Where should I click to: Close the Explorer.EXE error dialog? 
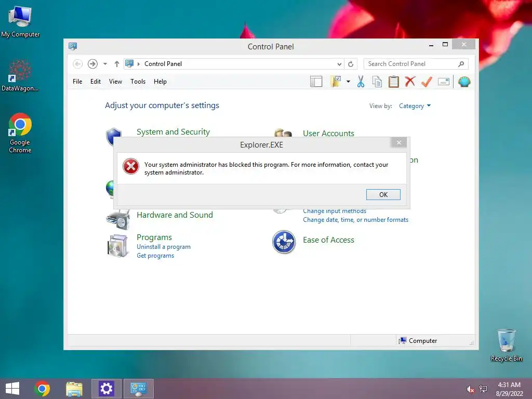(399, 142)
